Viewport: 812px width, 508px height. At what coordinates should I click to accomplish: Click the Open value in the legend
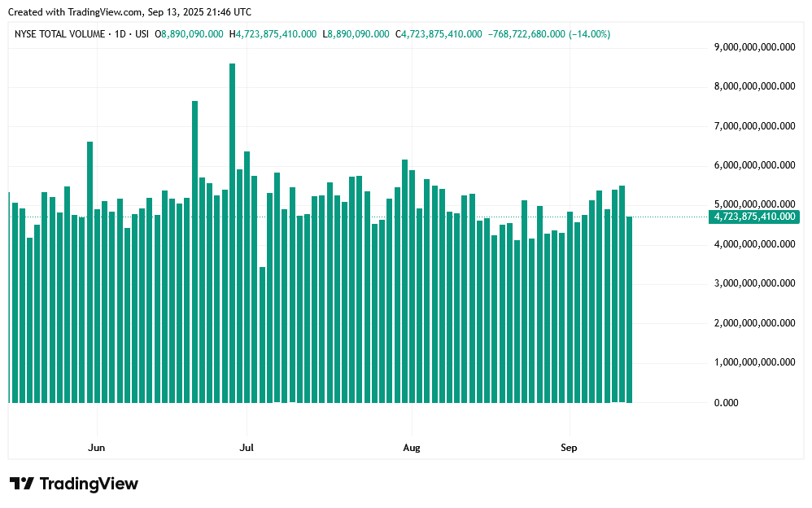coord(192,34)
